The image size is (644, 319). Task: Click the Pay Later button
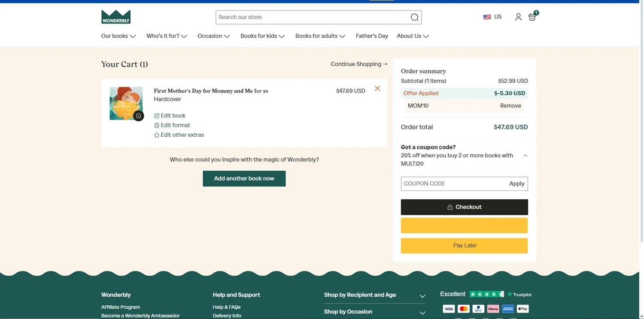coord(464,246)
